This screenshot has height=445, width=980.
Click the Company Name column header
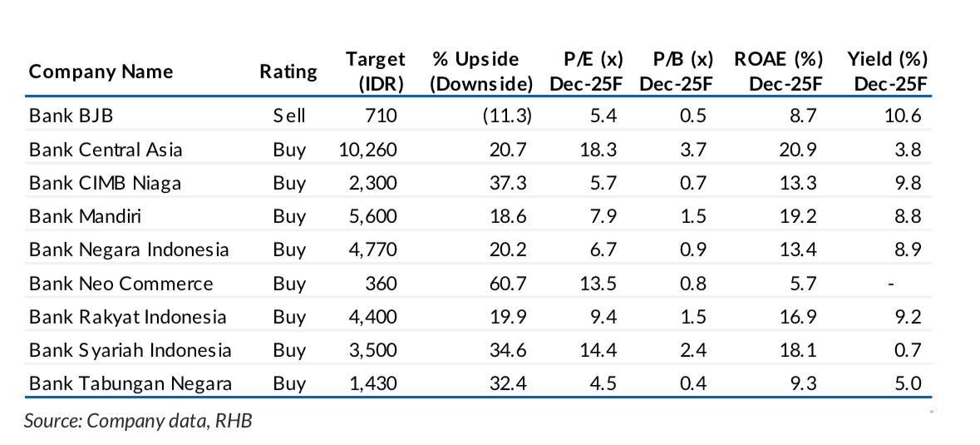pos(101,72)
